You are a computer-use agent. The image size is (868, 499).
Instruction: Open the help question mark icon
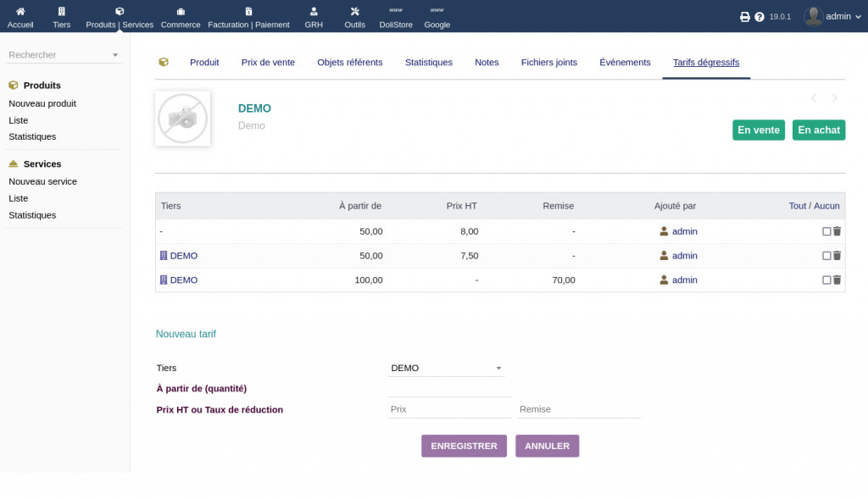tap(759, 17)
